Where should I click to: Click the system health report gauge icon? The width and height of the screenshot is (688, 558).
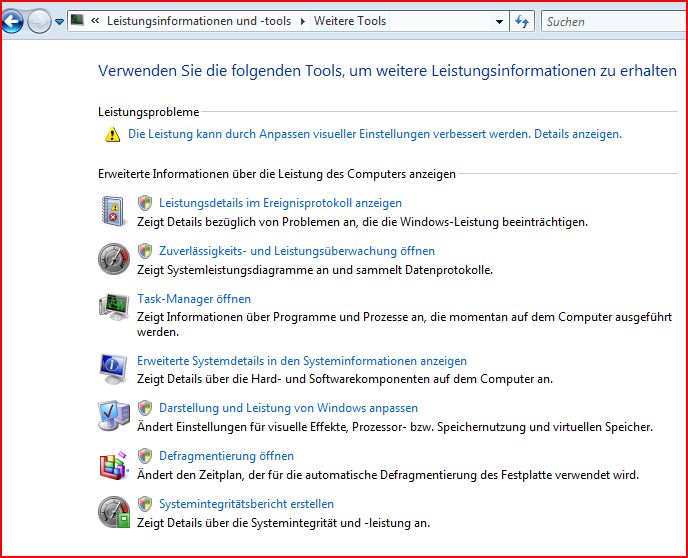(x=114, y=512)
